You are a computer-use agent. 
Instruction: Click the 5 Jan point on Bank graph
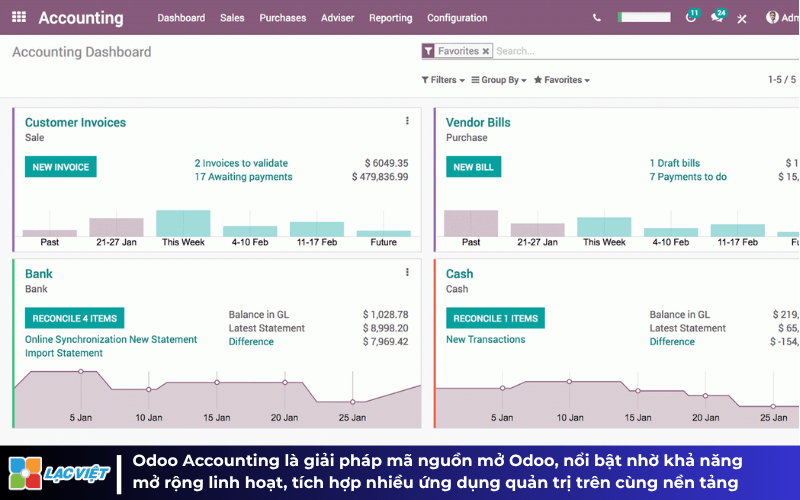coord(81,371)
